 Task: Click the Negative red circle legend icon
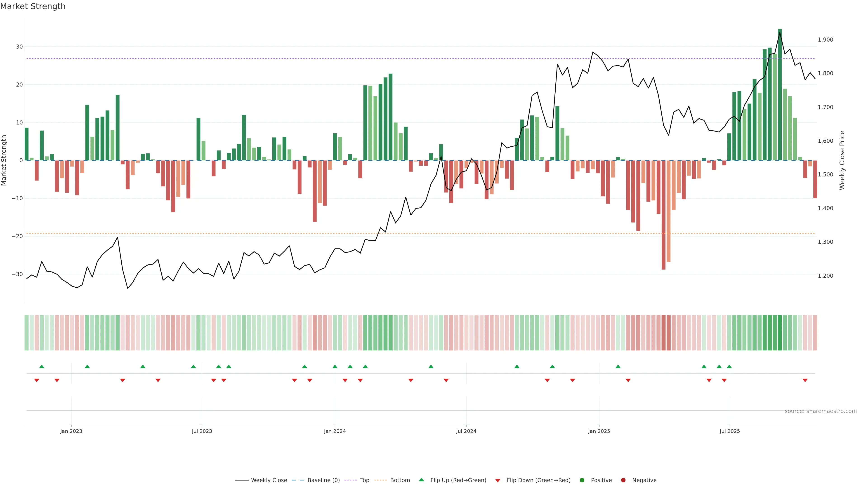tap(623, 480)
